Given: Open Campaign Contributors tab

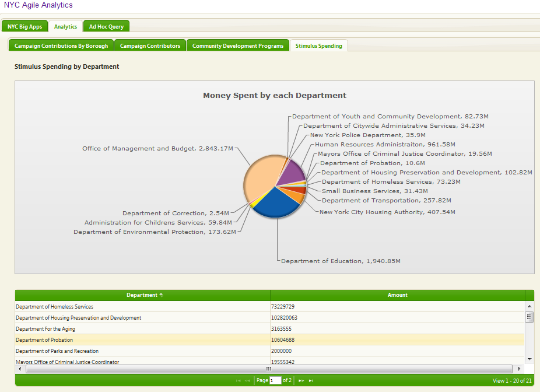Looking at the screenshot, I should tap(150, 46).
